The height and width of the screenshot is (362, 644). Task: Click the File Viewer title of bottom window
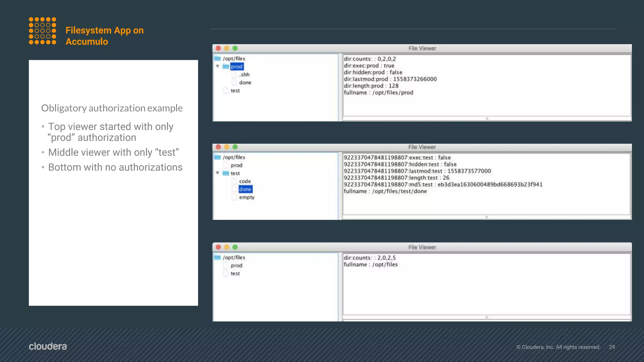(422, 247)
